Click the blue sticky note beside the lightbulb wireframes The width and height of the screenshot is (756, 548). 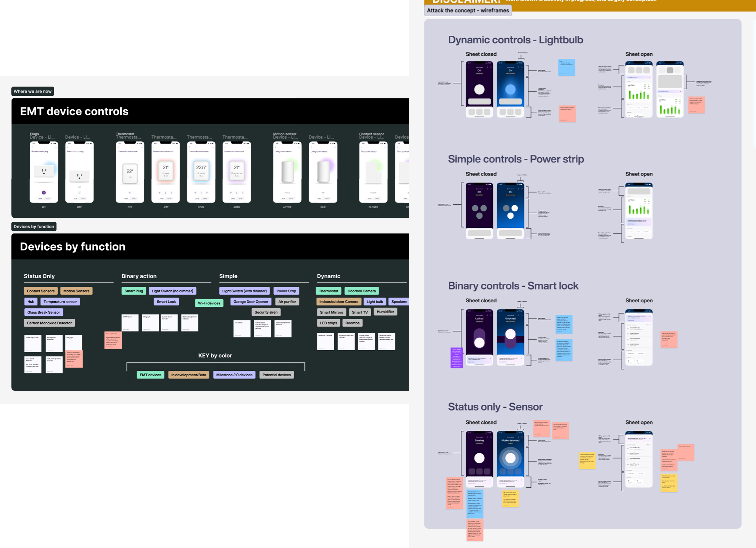coord(567,67)
